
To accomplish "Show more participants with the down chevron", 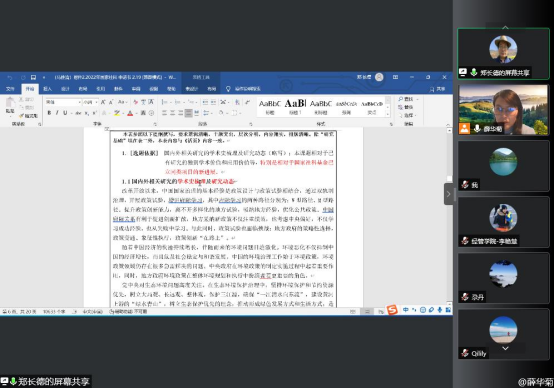I will pyautogui.click(x=505, y=348).
